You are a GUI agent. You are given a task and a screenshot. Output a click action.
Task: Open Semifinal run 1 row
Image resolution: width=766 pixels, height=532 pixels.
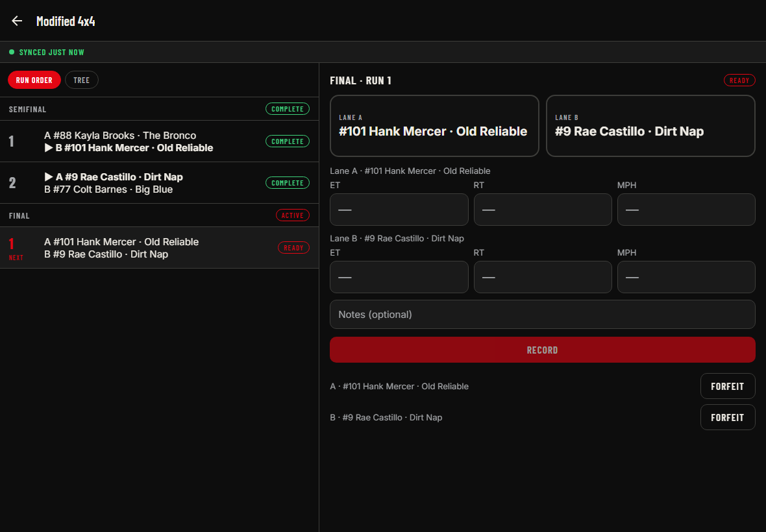tap(159, 141)
